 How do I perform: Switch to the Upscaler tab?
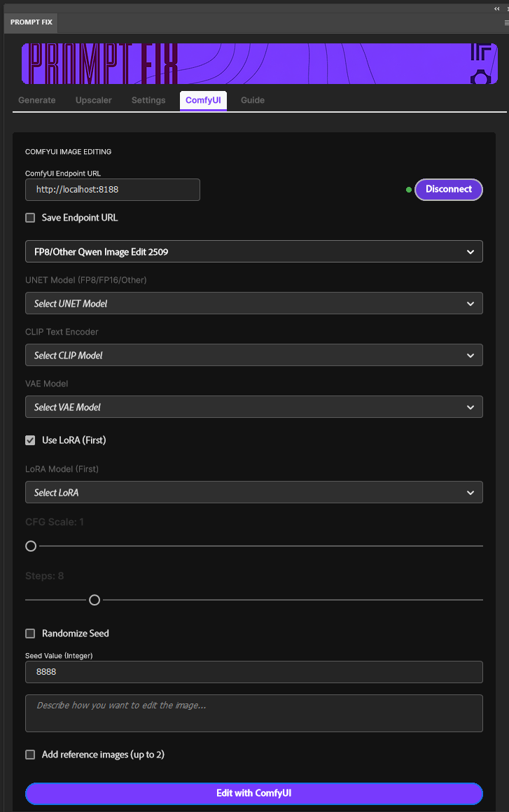coord(94,100)
